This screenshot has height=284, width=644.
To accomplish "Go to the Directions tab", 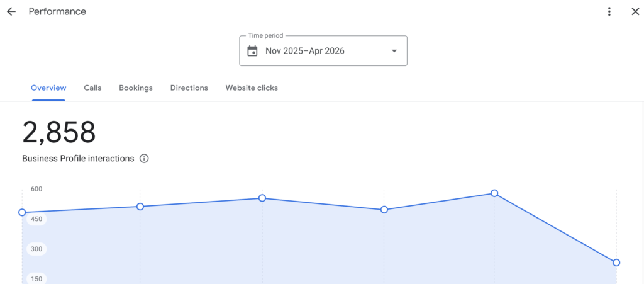I will point(189,88).
